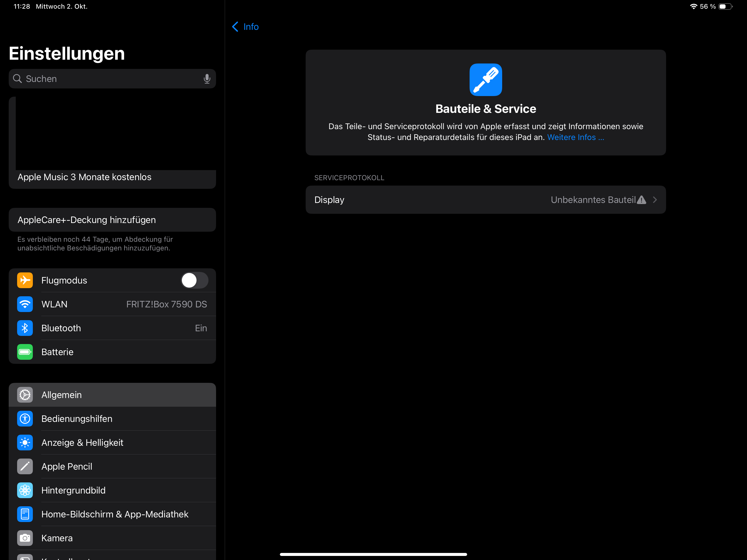Click the Kamera icon
747x560 pixels.
click(25, 538)
